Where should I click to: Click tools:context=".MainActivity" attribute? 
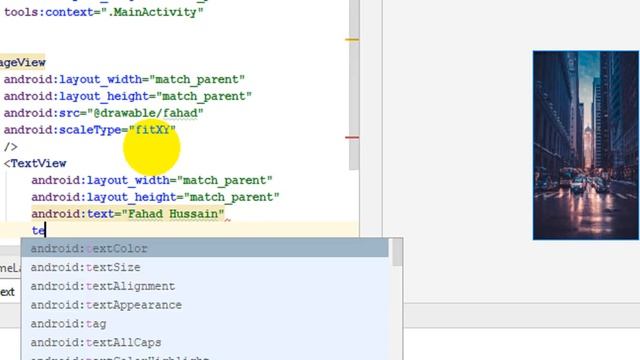(x=104, y=12)
